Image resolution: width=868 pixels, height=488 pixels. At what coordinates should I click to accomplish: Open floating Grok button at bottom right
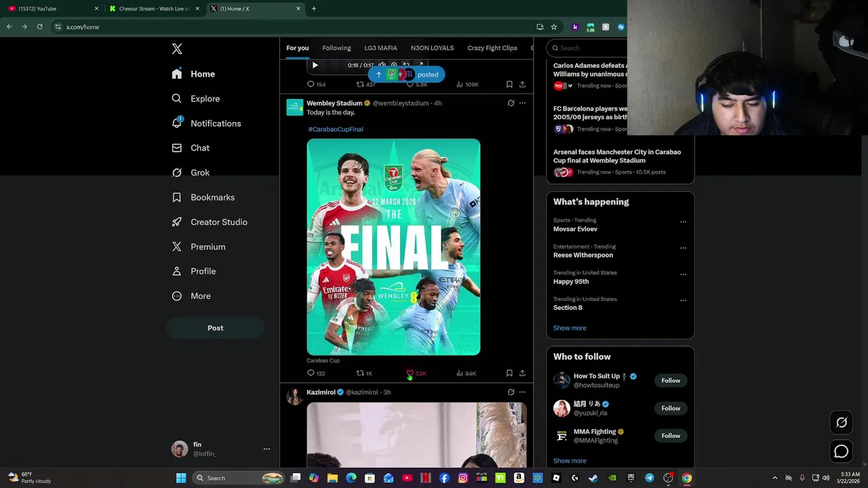(842, 422)
